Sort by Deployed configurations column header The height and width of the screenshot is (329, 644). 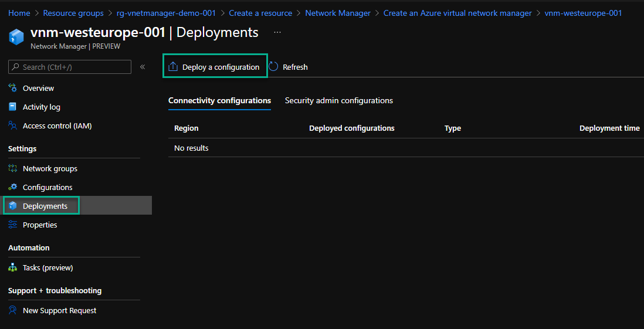click(351, 128)
